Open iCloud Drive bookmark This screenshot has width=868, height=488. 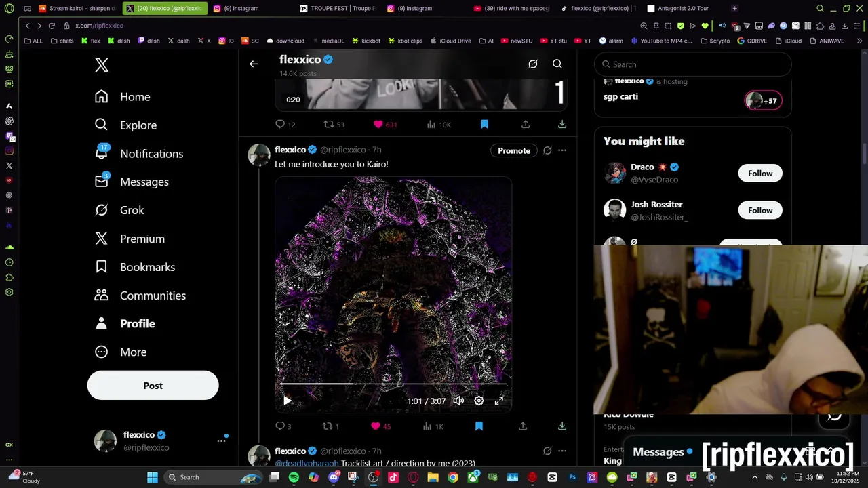pyautogui.click(x=450, y=41)
